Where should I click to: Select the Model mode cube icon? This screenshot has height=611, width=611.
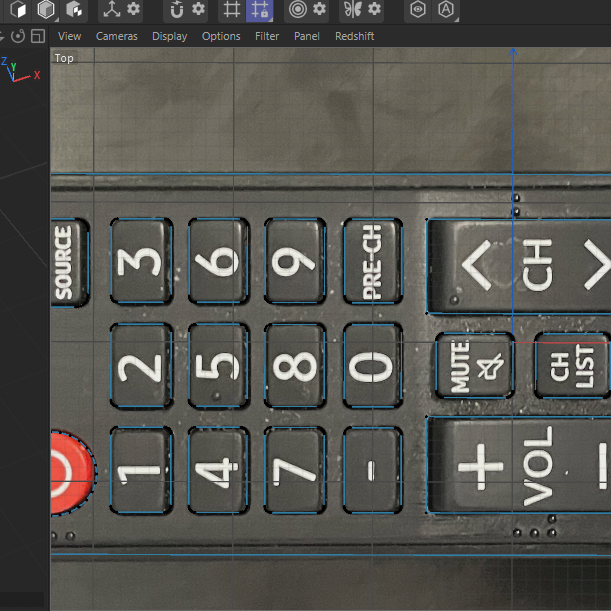coord(46,9)
